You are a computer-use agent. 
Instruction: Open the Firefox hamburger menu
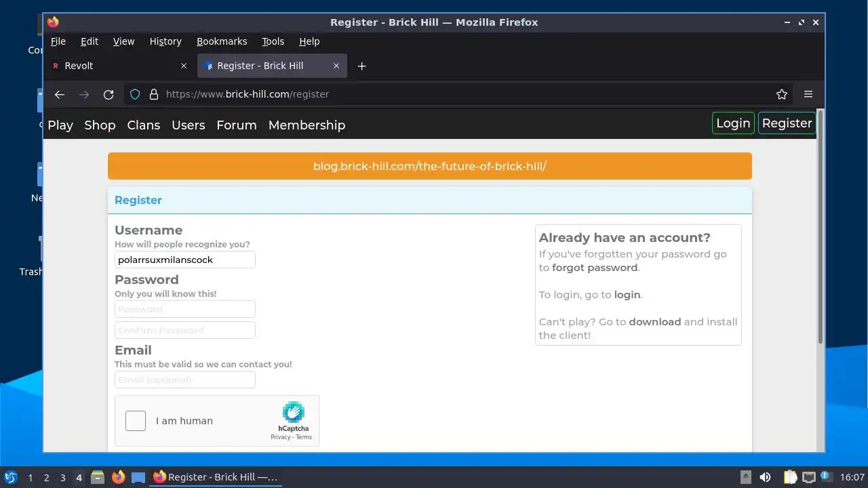coord(808,94)
